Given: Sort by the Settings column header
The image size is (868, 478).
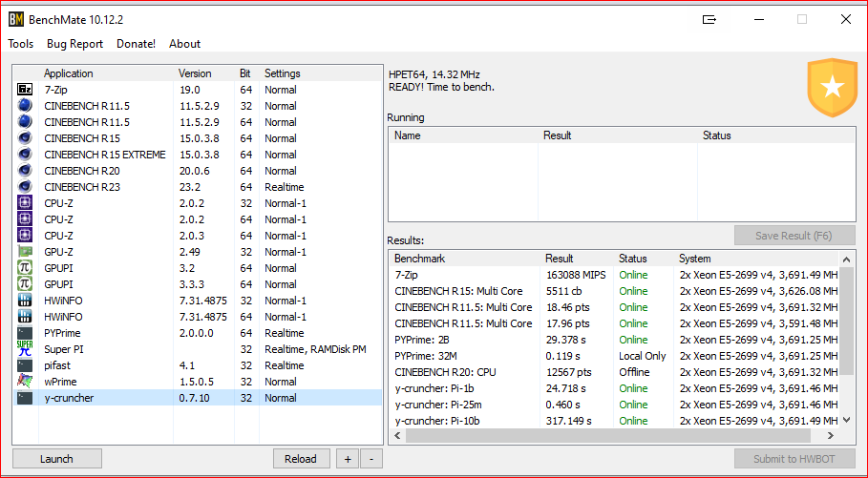Looking at the screenshot, I should coord(321,73).
